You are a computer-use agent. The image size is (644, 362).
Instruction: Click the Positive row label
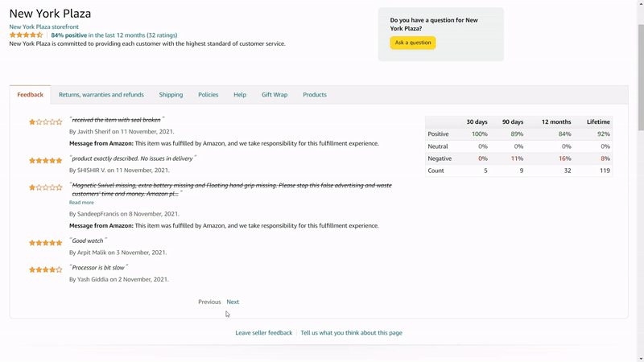coord(438,134)
